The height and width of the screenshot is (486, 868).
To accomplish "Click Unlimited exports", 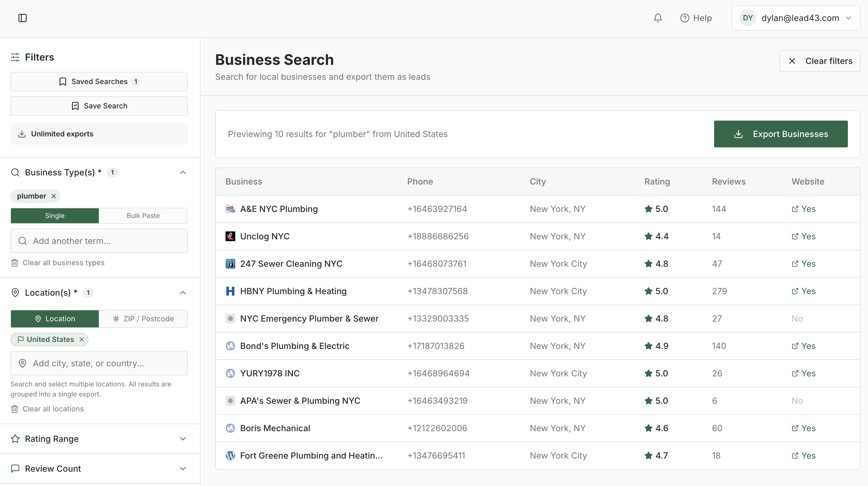I will coord(99,134).
